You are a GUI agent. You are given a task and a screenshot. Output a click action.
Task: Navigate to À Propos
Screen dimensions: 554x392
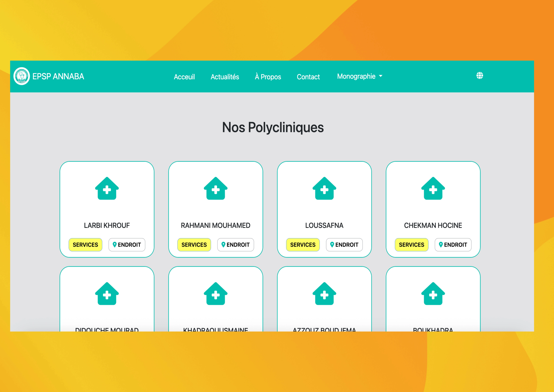point(268,77)
